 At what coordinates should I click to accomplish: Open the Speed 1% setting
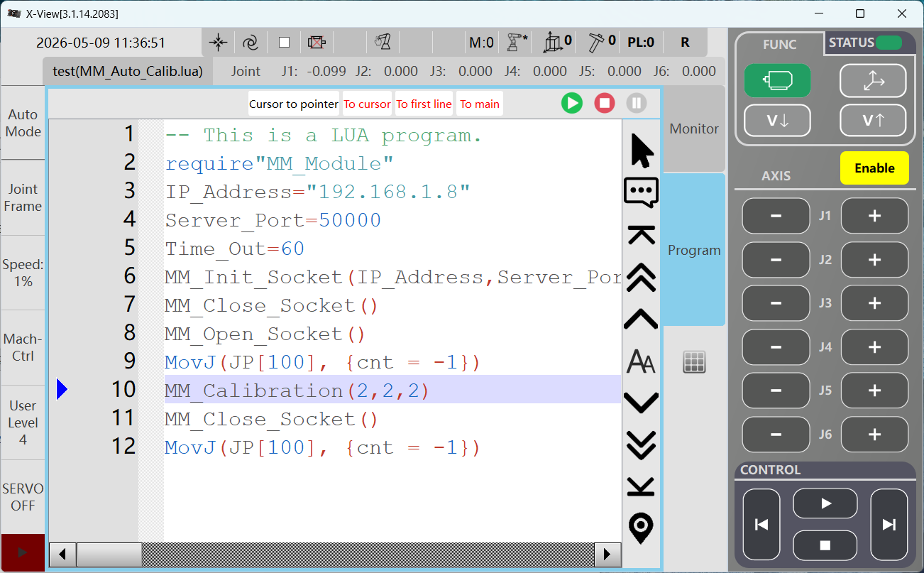23,273
